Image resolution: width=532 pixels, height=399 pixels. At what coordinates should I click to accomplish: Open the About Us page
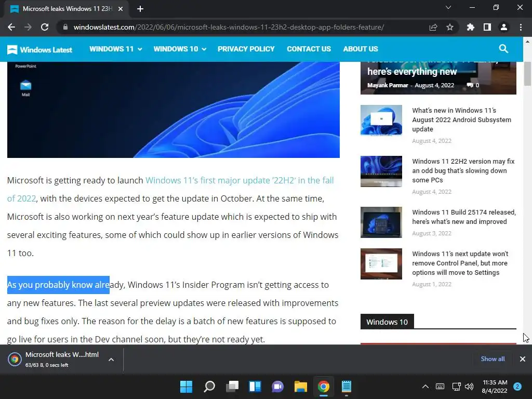[x=361, y=49]
